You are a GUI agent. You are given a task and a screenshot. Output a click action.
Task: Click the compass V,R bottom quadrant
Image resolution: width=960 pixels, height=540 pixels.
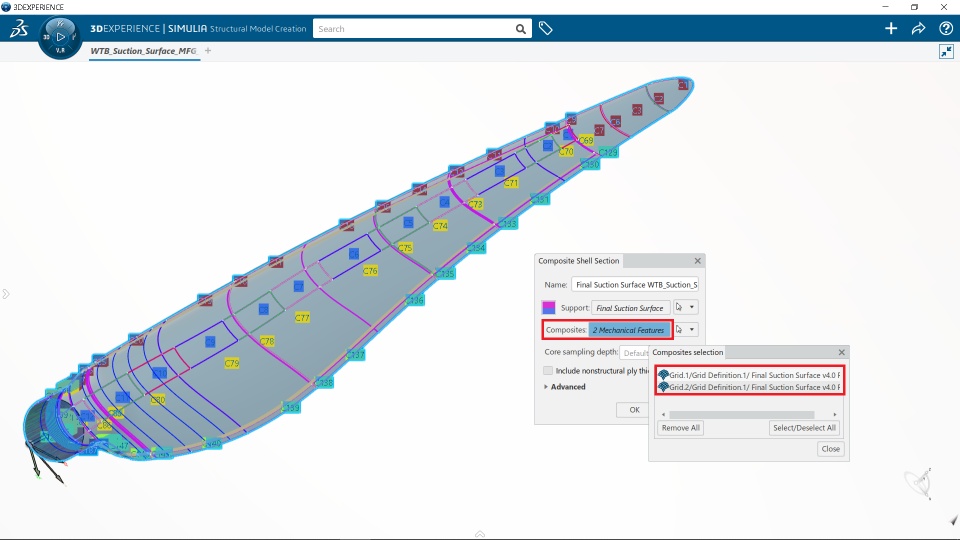point(60,51)
